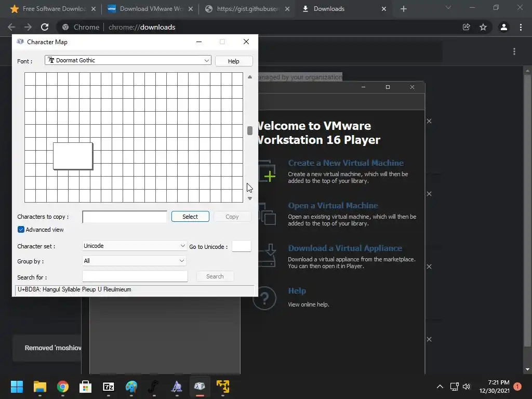
Task: Click the Downloads page vertical scrollbar thumb
Action: 527,210
